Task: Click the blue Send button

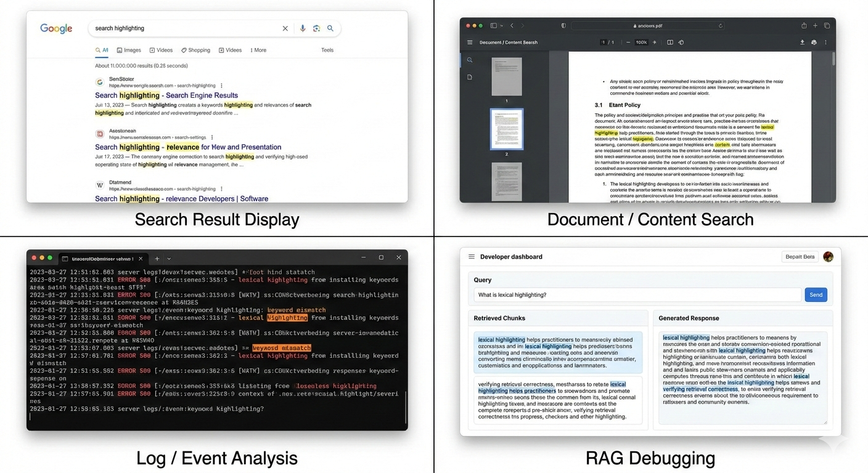Action: [816, 295]
